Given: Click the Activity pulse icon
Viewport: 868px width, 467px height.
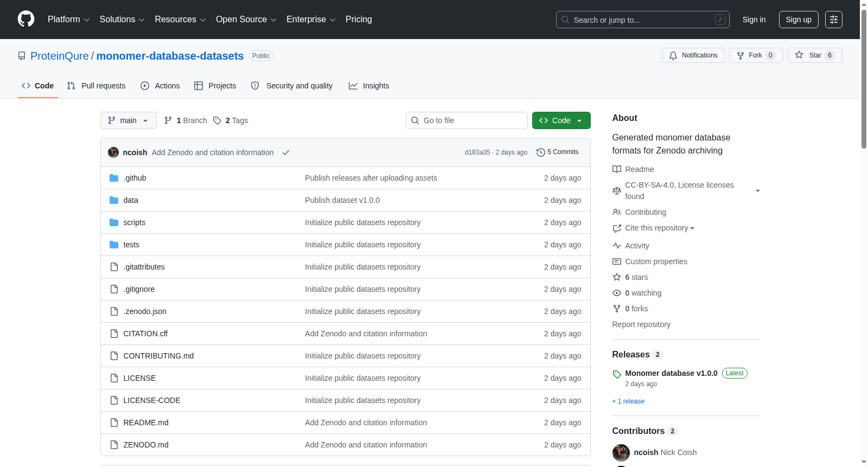Looking at the screenshot, I should [x=617, y=246].
